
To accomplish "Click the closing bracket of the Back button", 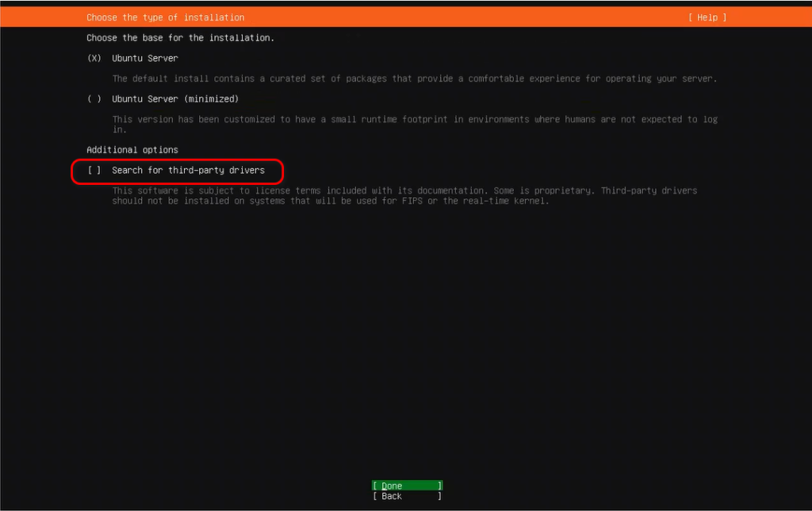I will coord(440,497).
